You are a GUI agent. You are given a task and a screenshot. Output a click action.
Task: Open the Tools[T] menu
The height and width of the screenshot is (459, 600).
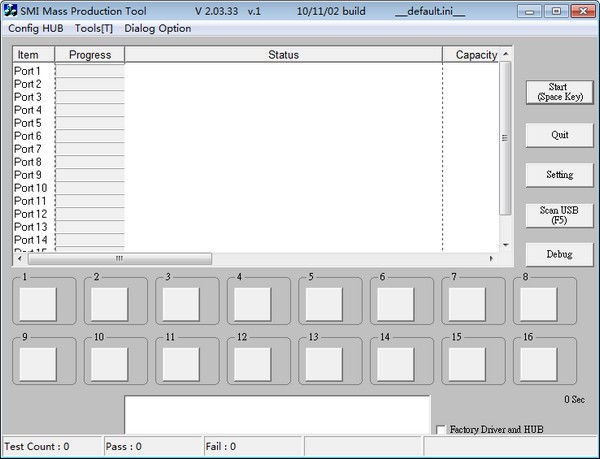pos(94,28)
